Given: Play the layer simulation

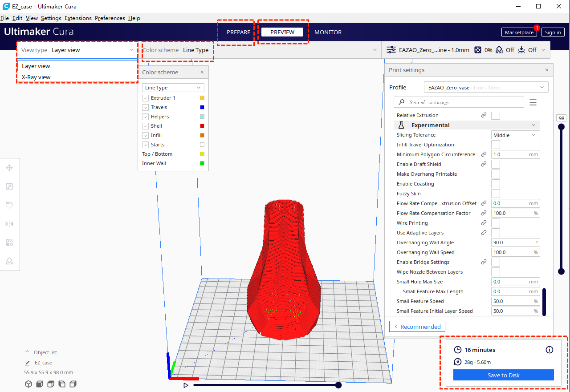Looking at the screenshot, I should click(186, 385).
